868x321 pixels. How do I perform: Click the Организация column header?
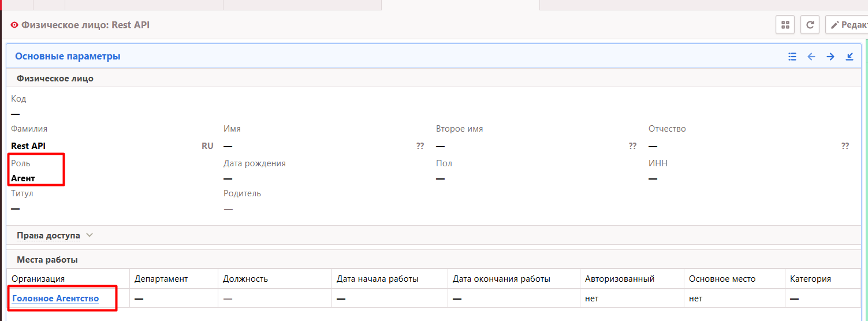tap(38, 279)
